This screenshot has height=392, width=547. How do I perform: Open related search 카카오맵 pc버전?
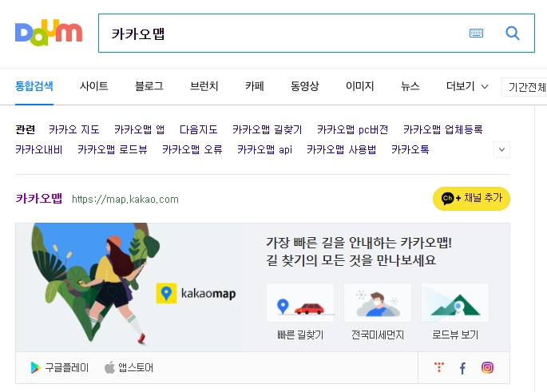[352, 130]
